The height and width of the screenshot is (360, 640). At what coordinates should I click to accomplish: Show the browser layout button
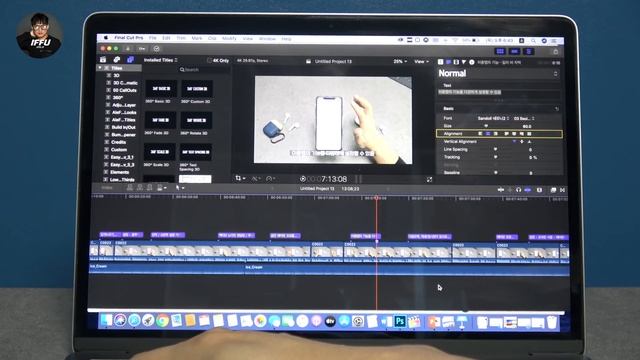tap(500, 51)
